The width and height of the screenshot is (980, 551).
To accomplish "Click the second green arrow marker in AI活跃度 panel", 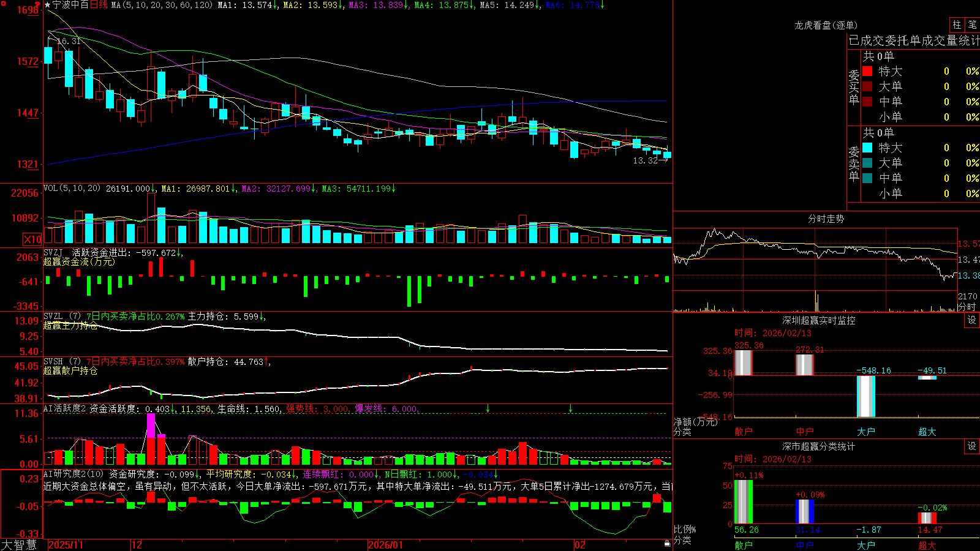I will coord(571,408).
